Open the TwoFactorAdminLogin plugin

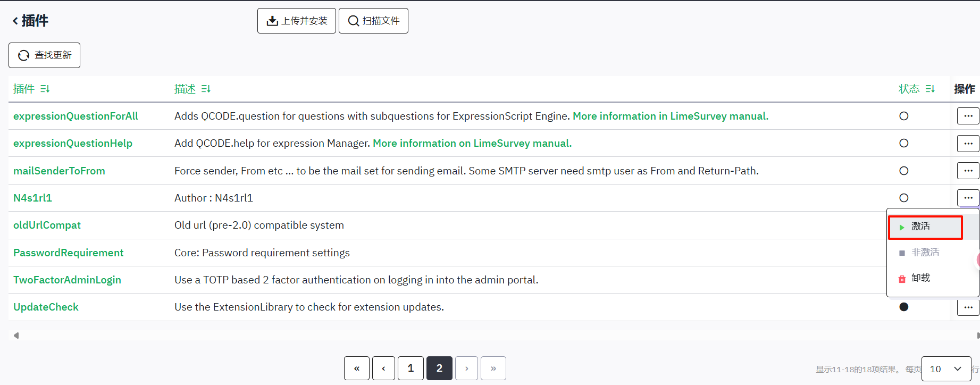tap(67, 280)
